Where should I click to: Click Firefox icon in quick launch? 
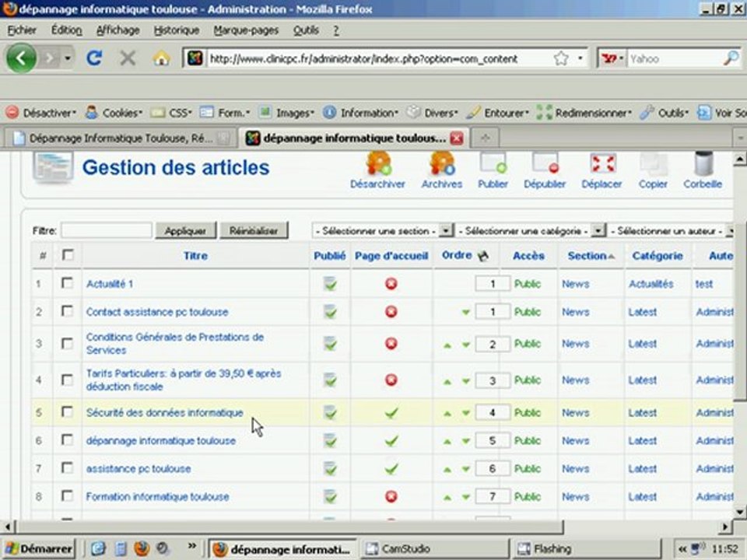click(142, 548)
